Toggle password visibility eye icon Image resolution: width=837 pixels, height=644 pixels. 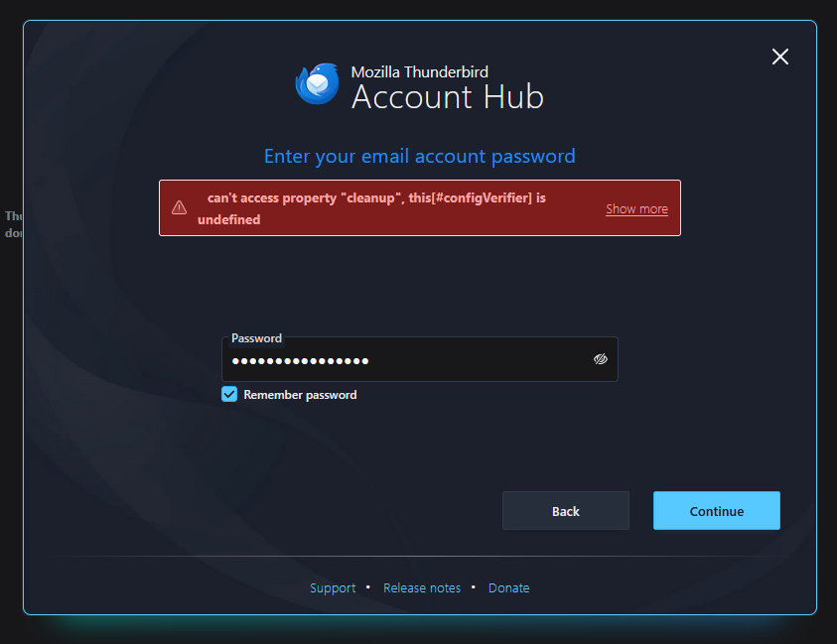pyautogui.click(x=601, y=359)
